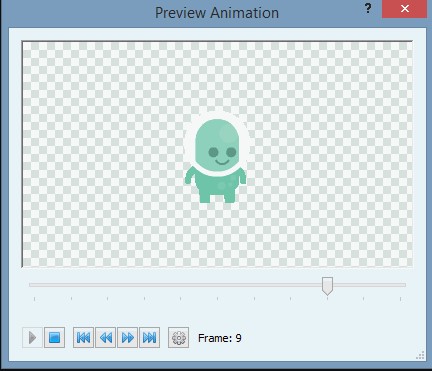Stop the animation preview
Image resolution: width=432 pixels, height=371 pixels.
(54, 338)
